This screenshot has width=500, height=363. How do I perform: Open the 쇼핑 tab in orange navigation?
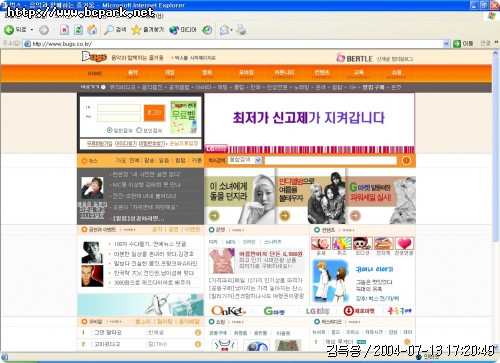click(x=396, y=74)
